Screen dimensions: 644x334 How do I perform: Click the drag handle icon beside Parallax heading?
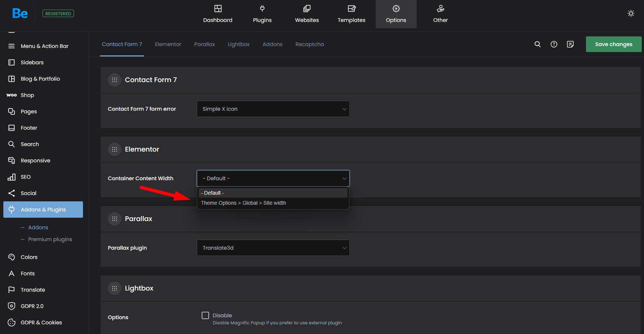tap(115, 219)
